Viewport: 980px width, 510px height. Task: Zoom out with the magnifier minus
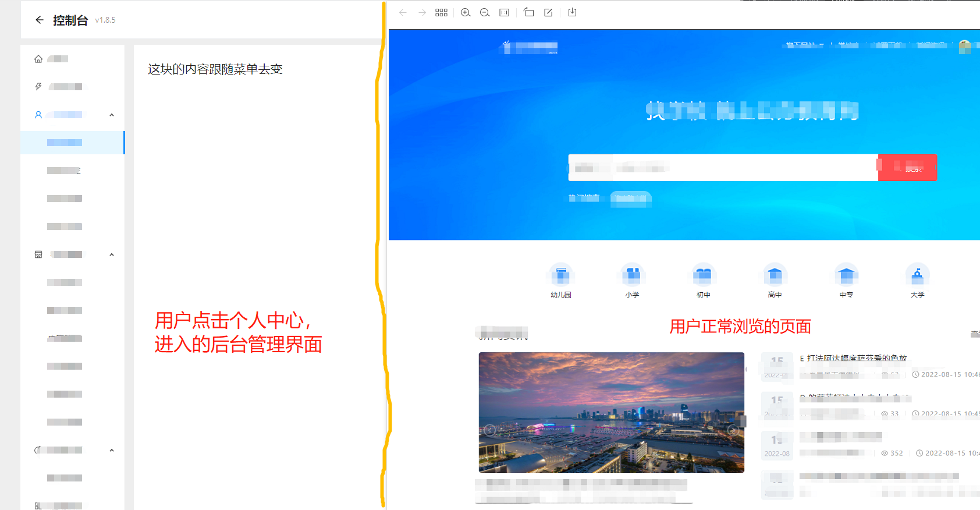pyautogui.click(x=485, y=12)
